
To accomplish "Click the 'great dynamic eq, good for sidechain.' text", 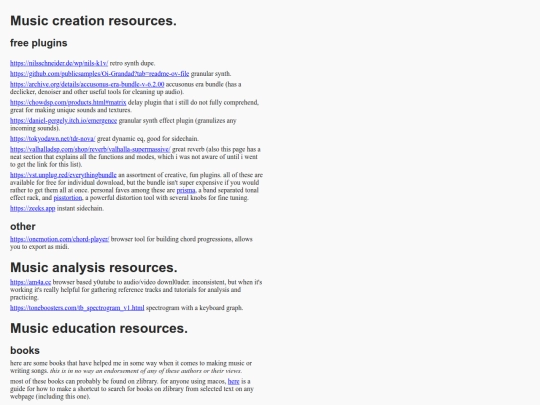I will click(x=148, y=138).
